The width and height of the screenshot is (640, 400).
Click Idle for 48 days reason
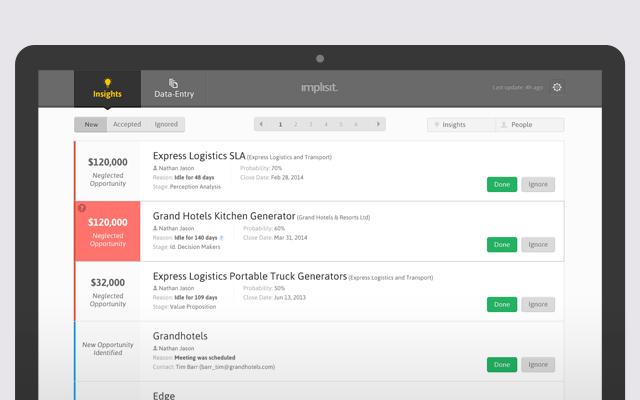[194, 178]
